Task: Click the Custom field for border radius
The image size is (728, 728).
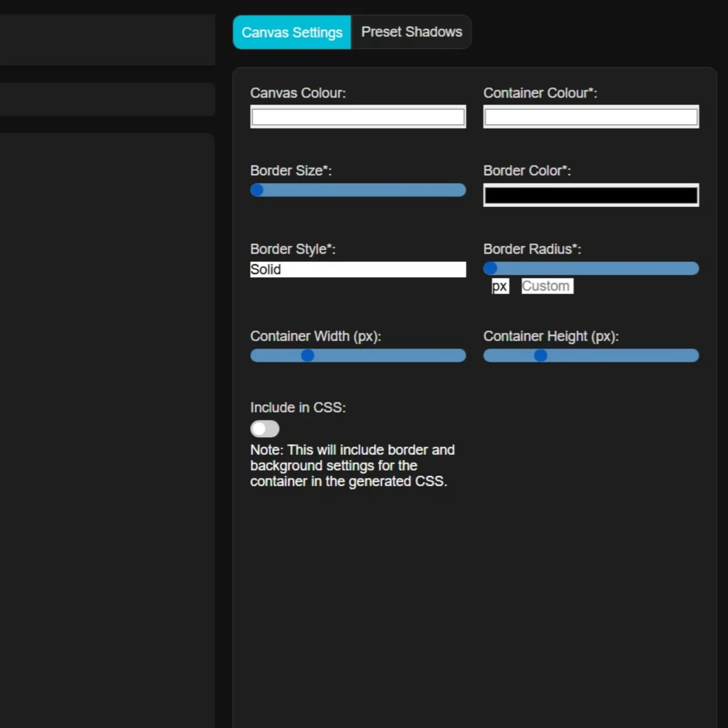Action: coord(547,286)
